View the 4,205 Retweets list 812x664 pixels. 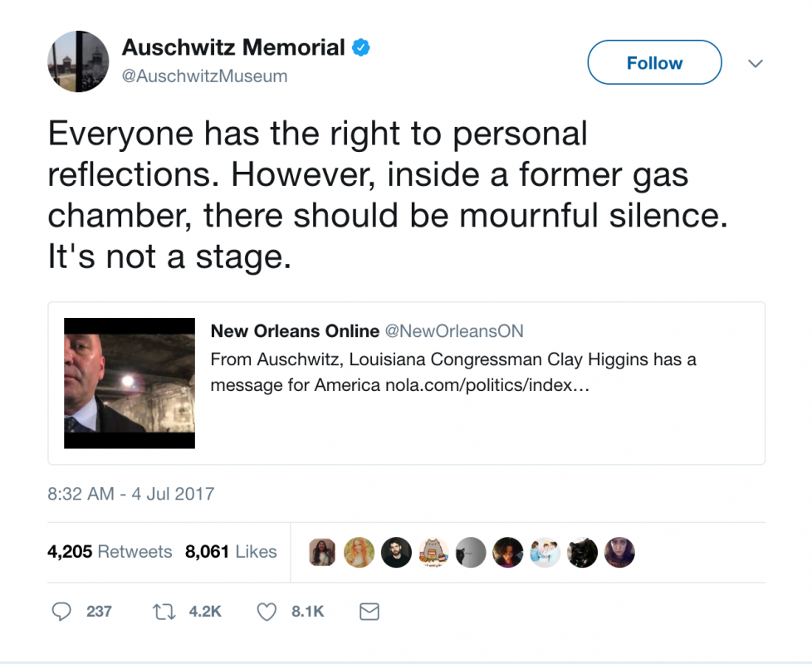(x=110, y=552)
